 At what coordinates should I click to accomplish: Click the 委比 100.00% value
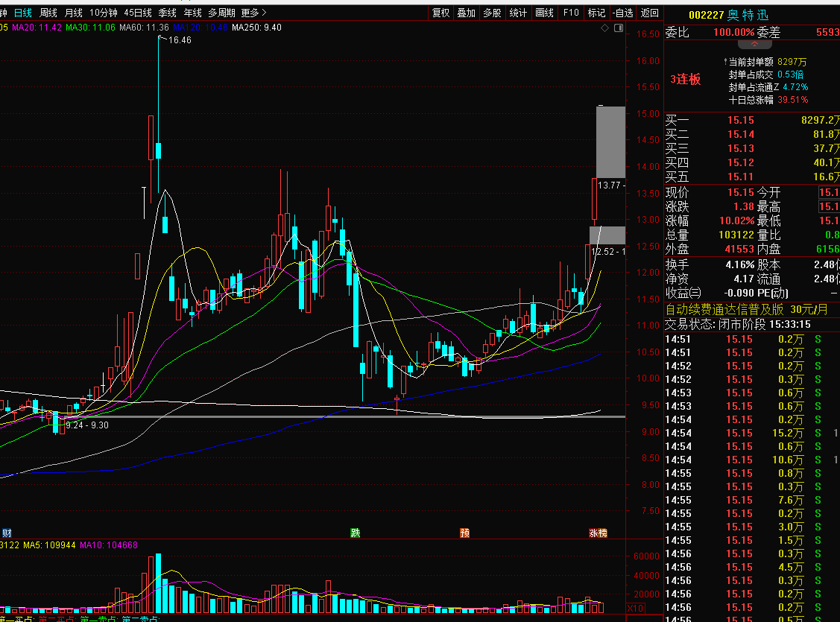pyautogui.click(x=734, y=32)
